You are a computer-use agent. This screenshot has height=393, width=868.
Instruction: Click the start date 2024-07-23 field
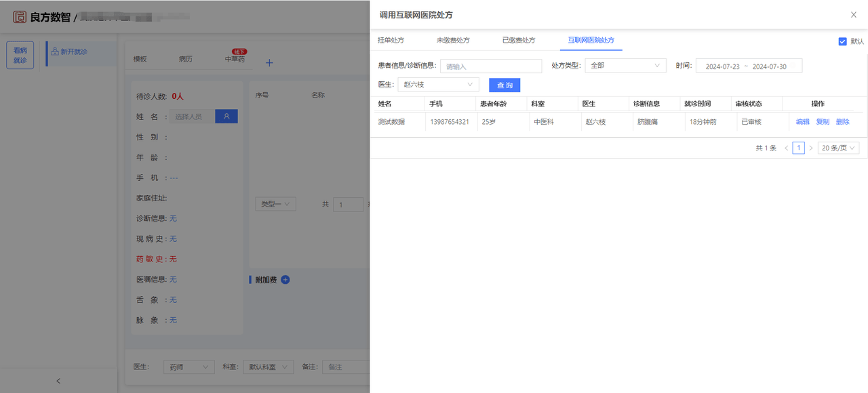pos(723,66)
